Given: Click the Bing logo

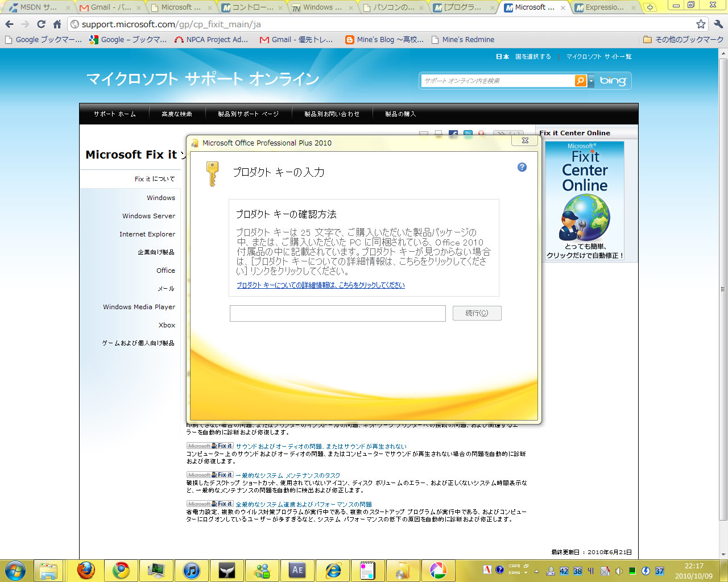Looking at the screenshot, I should [x=613, y=81].
